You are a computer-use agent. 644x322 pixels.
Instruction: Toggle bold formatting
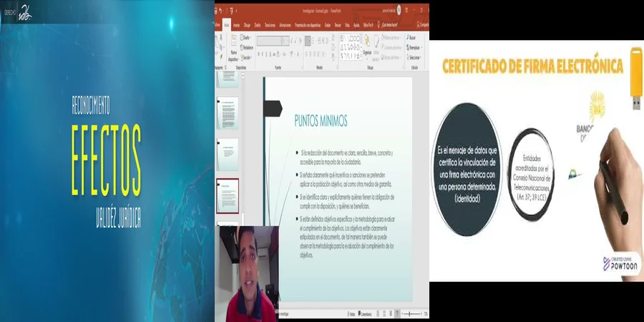point(258,54)
